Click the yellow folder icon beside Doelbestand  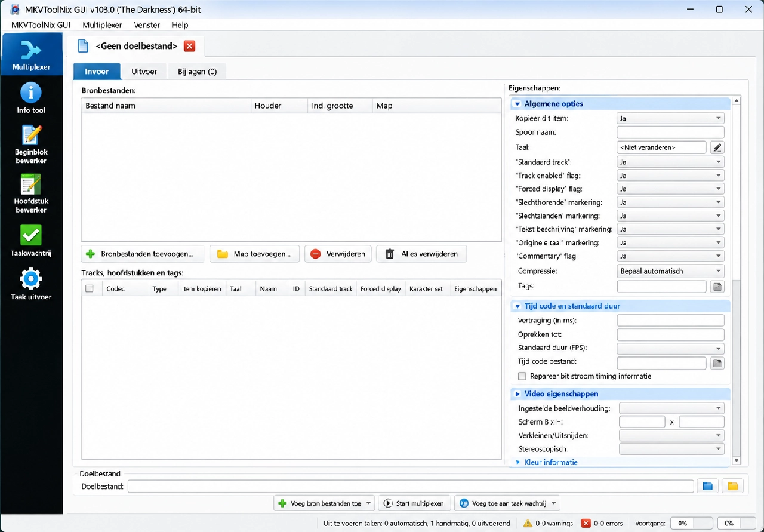732,486
